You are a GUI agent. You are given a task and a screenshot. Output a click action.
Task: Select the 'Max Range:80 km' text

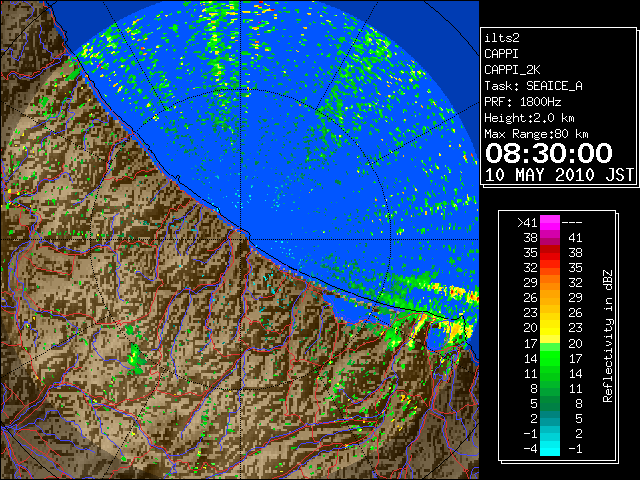click(x=536, y=134)
